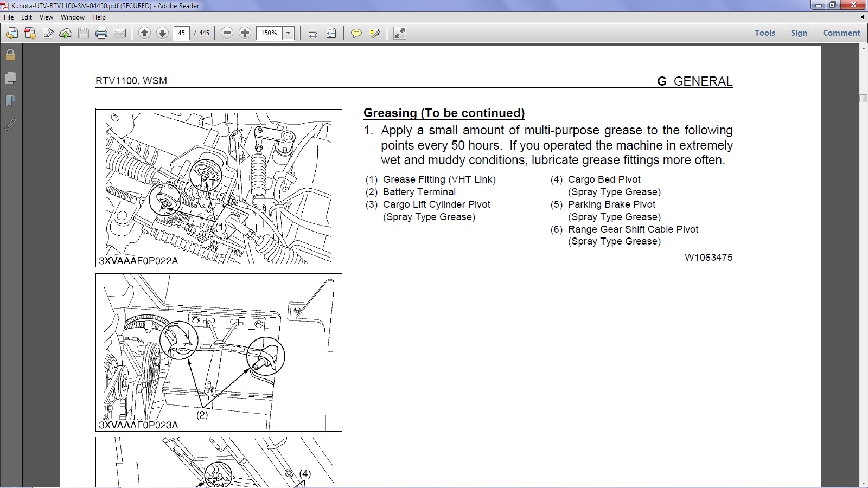Open the Edit menu
This screenshot has height=488, width=868.
(27, 17)
